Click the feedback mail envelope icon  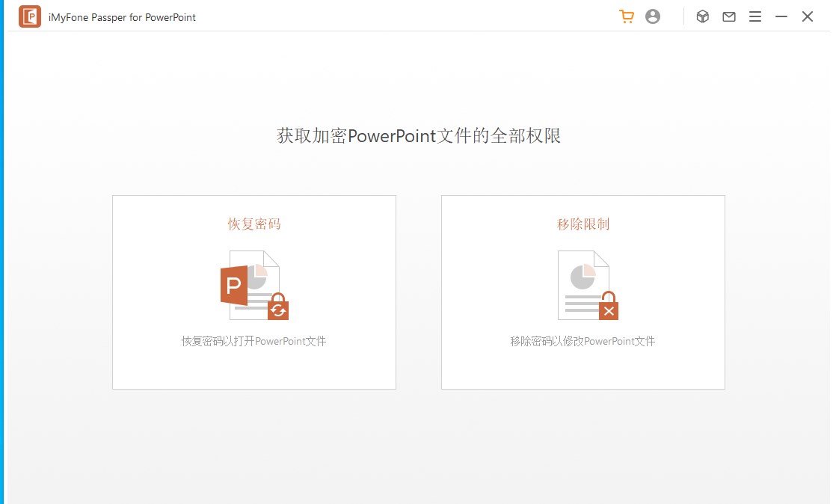(728, 16)
